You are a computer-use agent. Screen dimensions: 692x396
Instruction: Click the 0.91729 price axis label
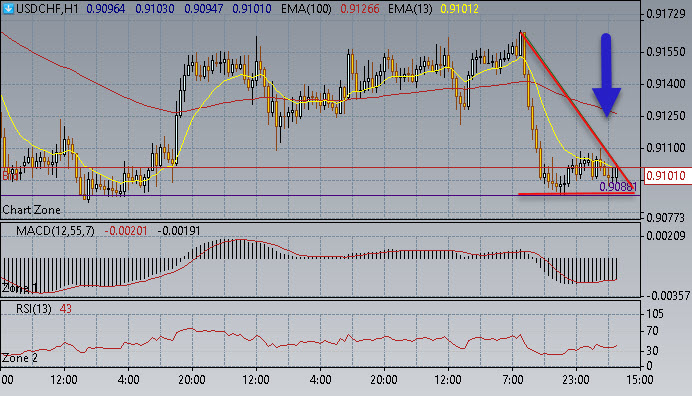coord(666,14)
